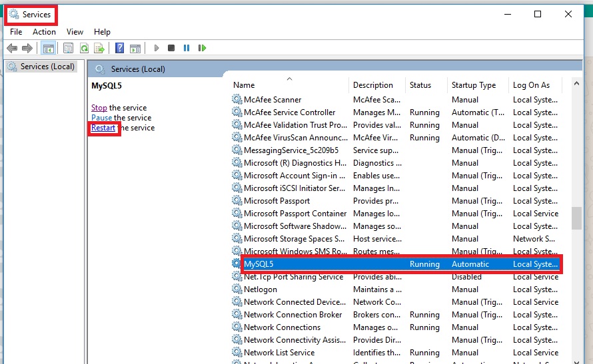Click the Restart the service link
The width and height of the screenshot is (593, 364).
(103, 128)
